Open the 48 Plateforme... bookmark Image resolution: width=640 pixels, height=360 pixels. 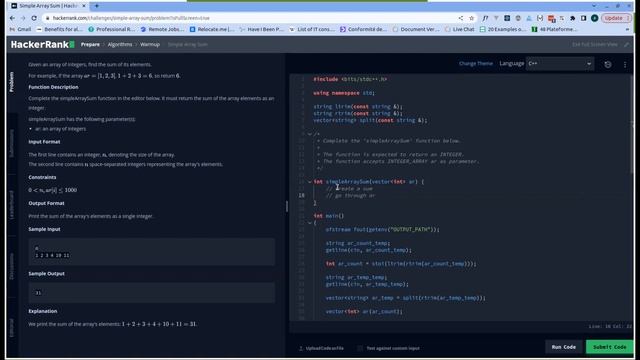point(554,29)
